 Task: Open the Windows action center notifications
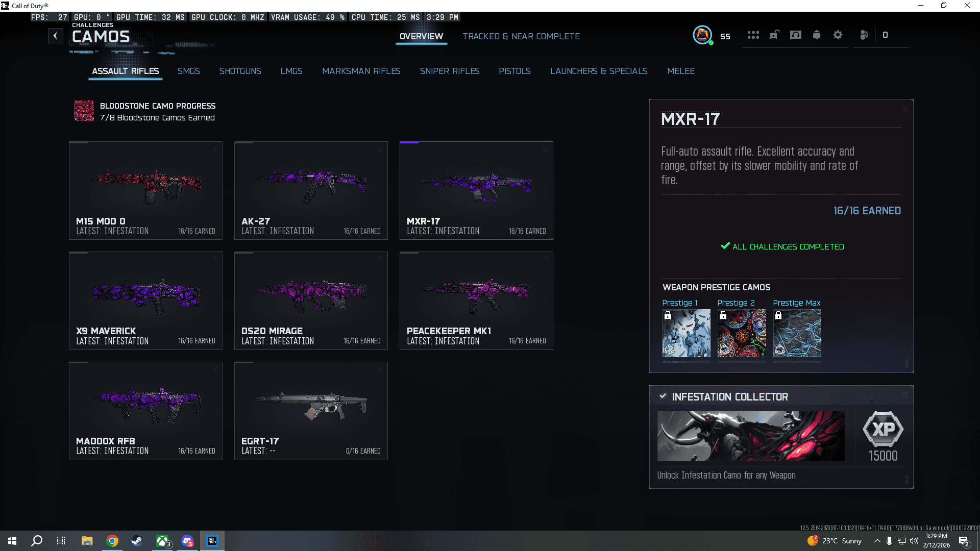tap(964, 541)
